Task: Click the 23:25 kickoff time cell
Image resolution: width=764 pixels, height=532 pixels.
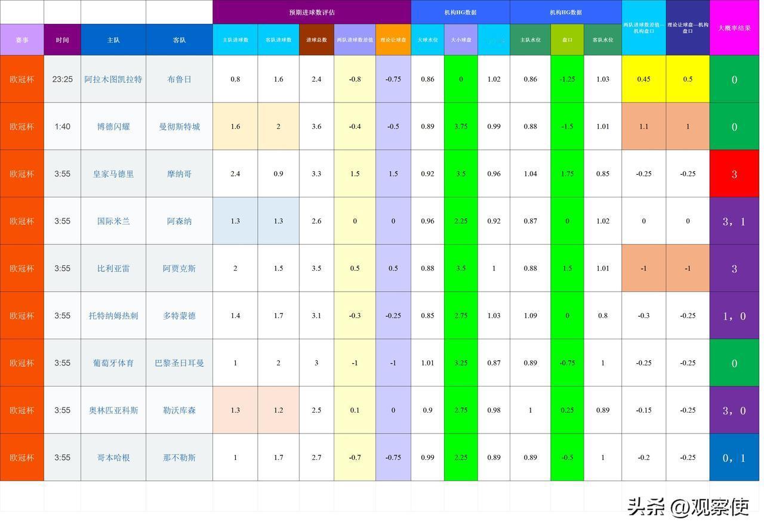Action: pyautogui.click(x=62, y=79)
